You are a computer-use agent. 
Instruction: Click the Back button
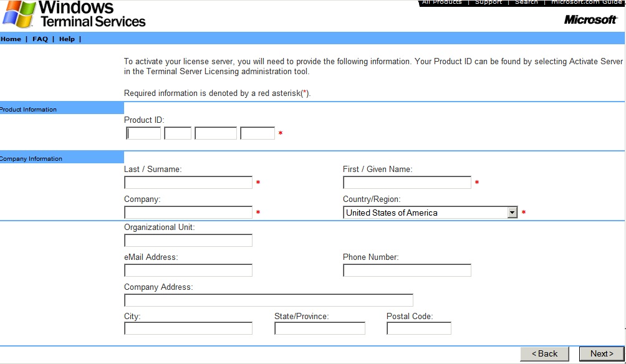pyautogui.click(x=544, y=353)
